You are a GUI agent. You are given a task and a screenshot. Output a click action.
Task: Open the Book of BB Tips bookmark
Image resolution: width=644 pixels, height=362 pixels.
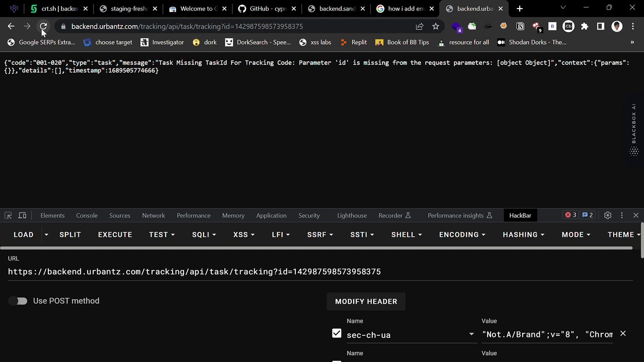(x=402, y=42)
